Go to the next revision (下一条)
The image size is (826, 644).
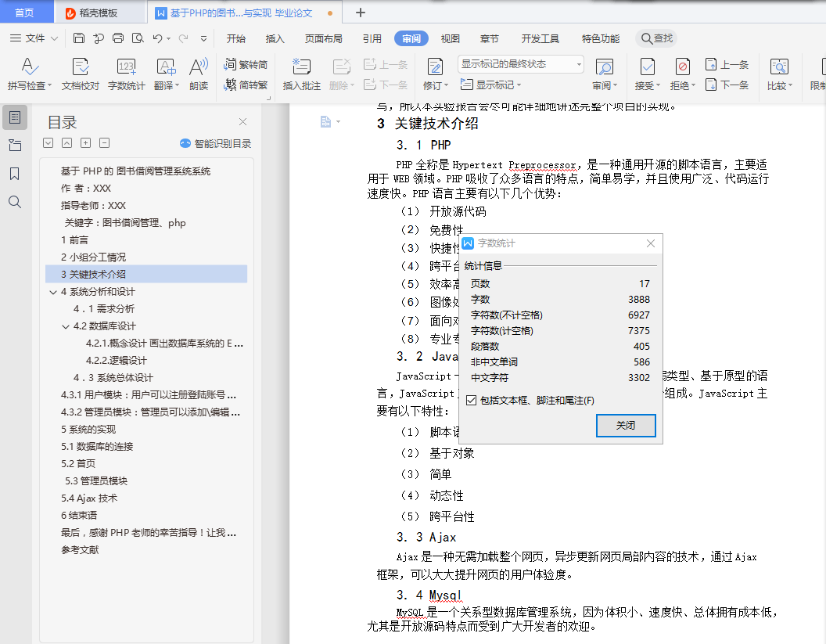click(x=727, y=85)
